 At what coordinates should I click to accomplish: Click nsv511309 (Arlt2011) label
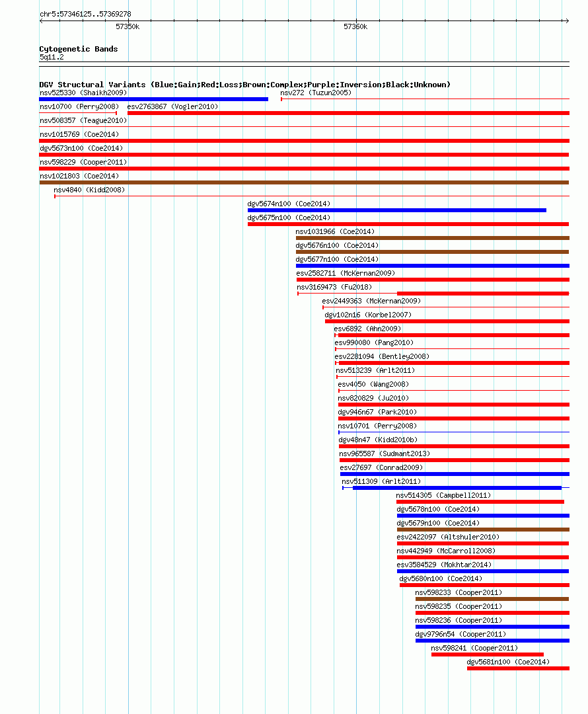point(381,482)
